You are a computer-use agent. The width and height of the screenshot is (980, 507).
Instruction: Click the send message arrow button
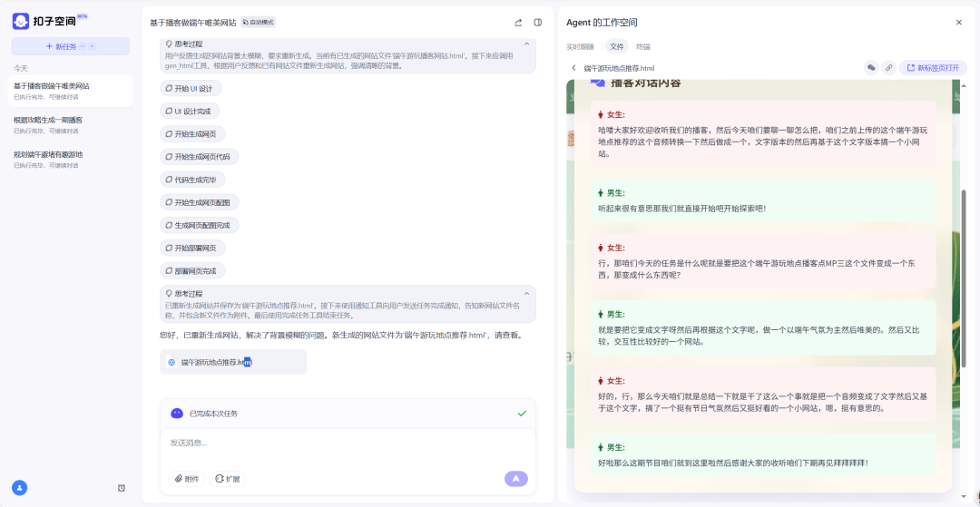[x=516, y=479]
